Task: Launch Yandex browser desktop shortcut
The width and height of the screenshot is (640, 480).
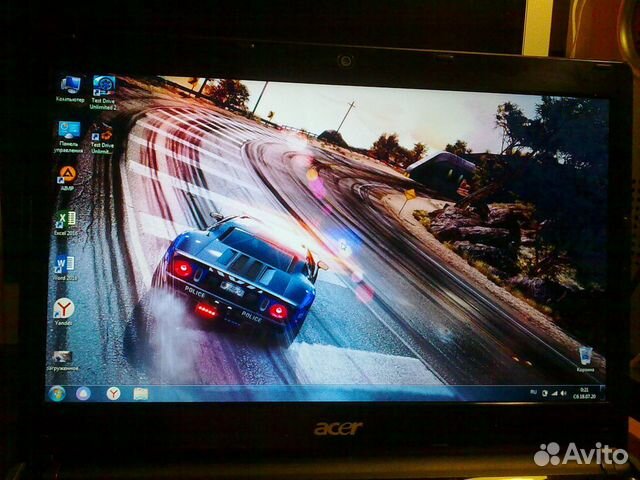Action: pyautogui.click(x=64, y=312)
